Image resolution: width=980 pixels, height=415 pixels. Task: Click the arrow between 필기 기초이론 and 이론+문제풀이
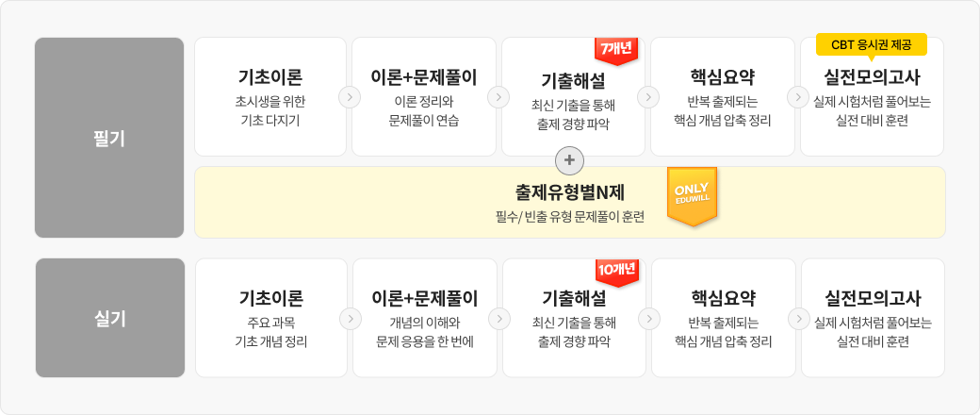[x=350, y=96]
